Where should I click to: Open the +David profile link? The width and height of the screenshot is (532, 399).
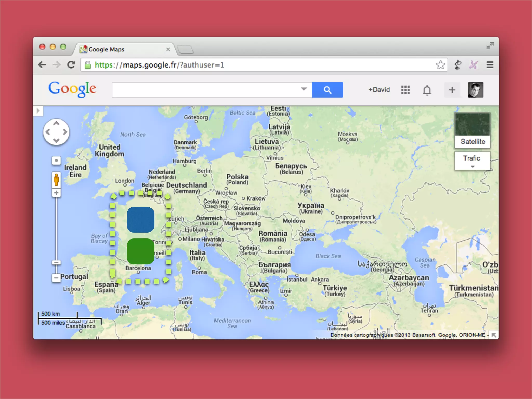pyautogui.click(x=379, y=90)
